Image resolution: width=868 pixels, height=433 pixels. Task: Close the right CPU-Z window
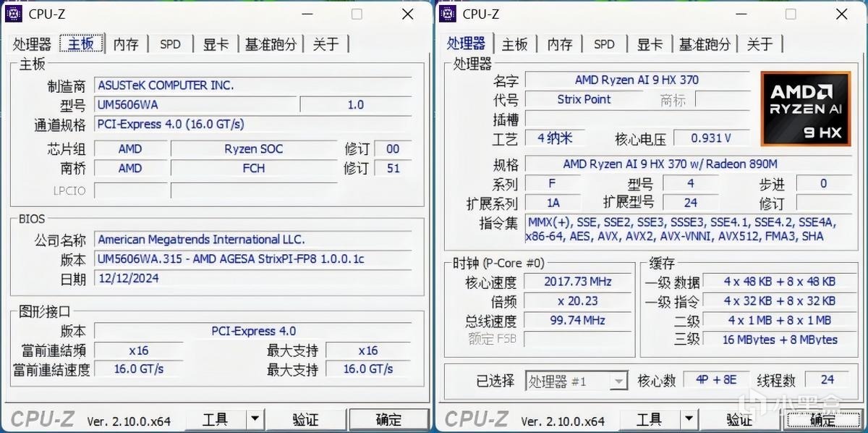(x=842, y=14)
